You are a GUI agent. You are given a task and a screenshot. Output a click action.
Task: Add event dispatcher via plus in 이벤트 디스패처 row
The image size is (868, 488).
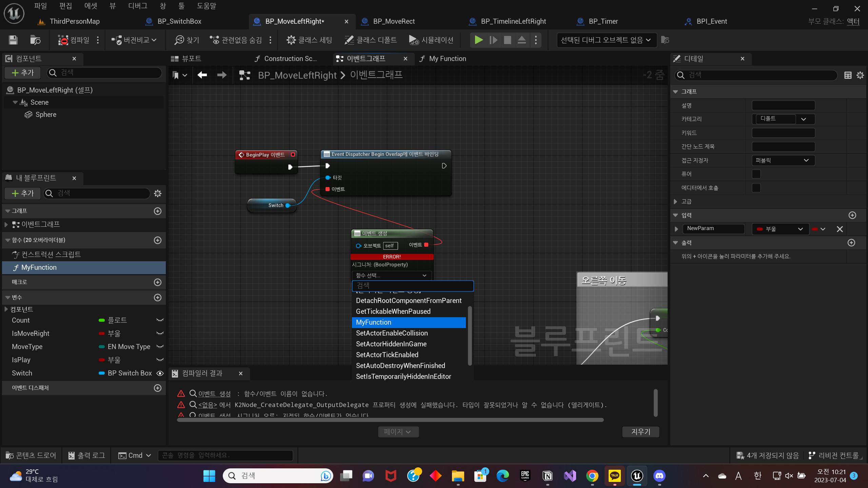[158, 388]
